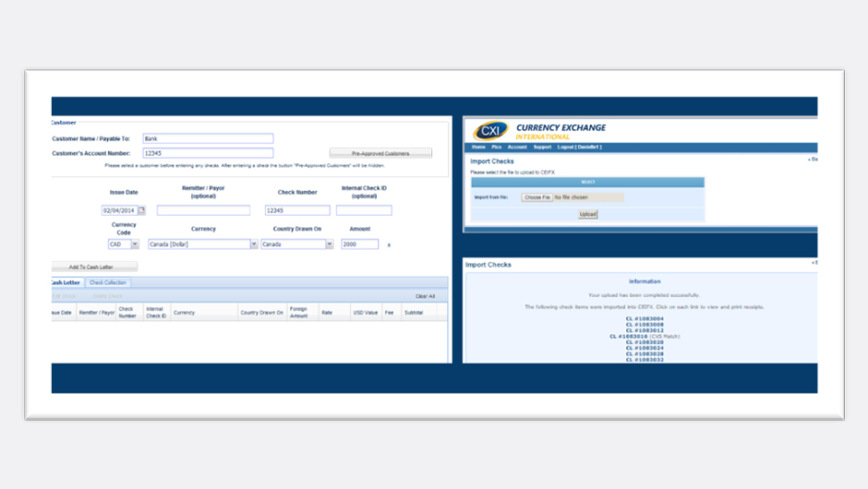Click the Upload button

tap(588, 214)
